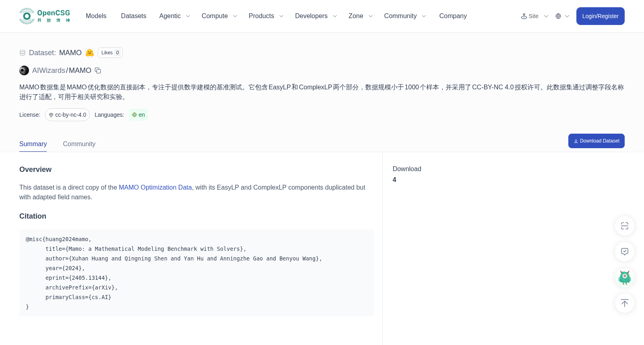Expand the Products menu chevron
644x345 pixels.
click(x=281, y=16)
